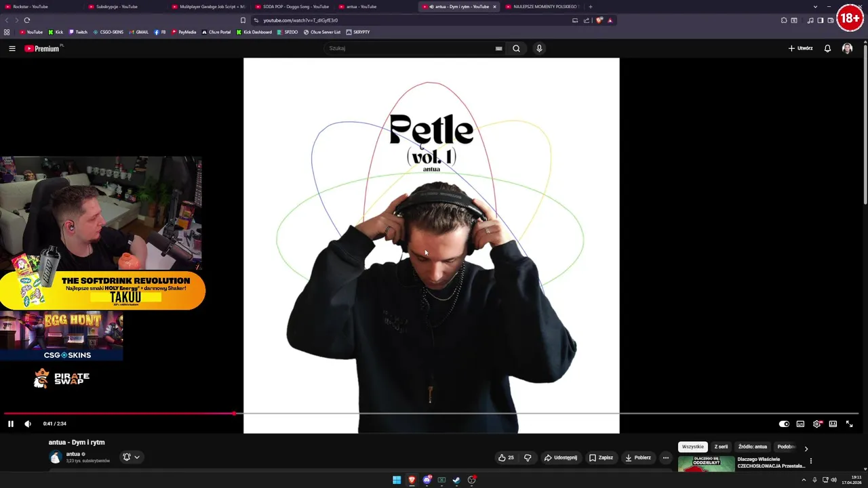Select the Wszystkie filter chip
868x488 pixels.
click(693, 447)
